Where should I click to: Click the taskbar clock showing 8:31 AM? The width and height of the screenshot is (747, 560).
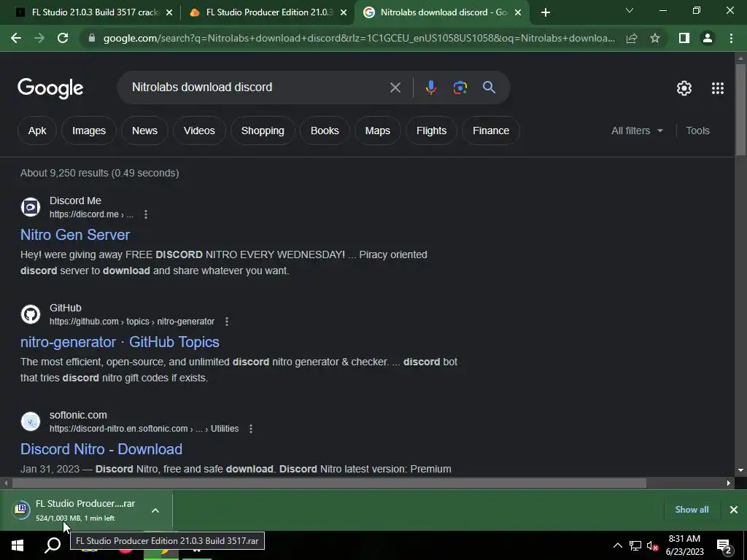[684, 545]
